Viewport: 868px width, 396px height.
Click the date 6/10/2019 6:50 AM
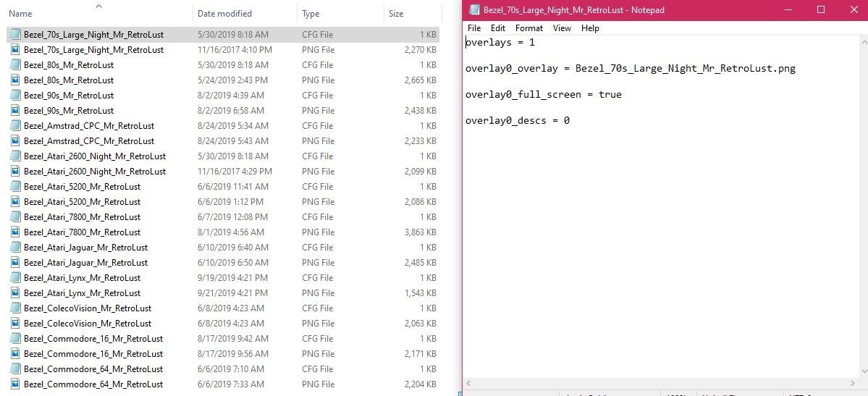(x=232, y=263)
